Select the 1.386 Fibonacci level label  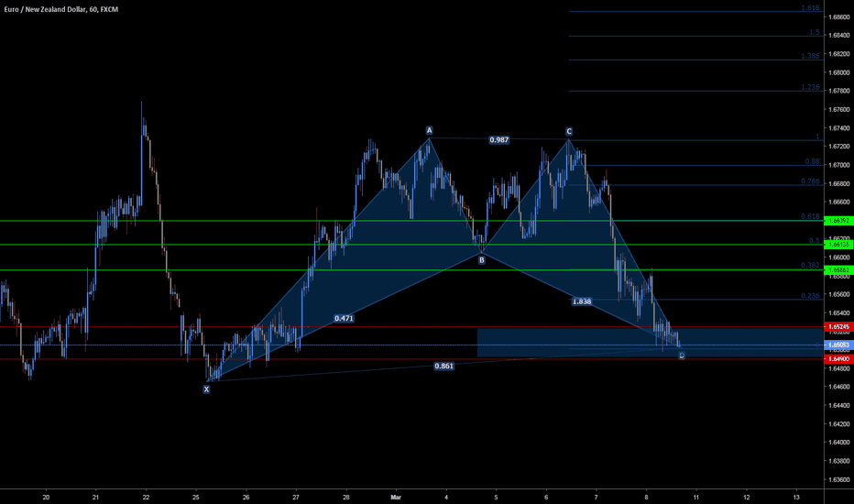(810, 56)
